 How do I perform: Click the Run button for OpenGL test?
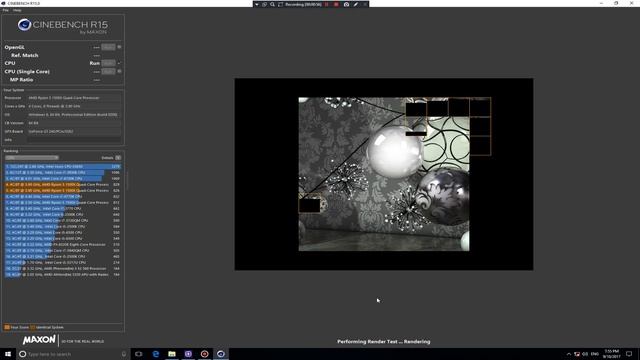point(108,47)
